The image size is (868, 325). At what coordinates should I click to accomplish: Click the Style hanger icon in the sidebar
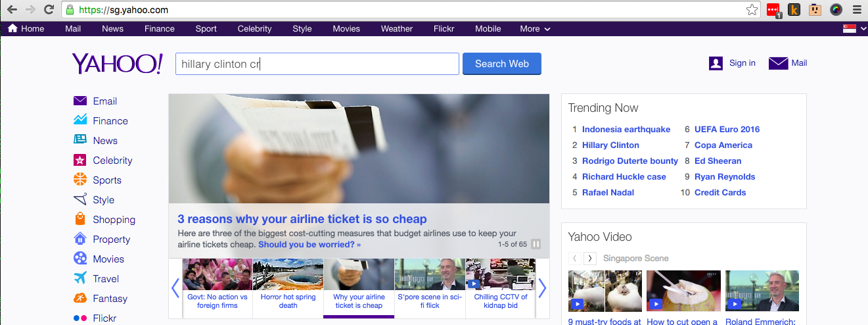point(80,199)
